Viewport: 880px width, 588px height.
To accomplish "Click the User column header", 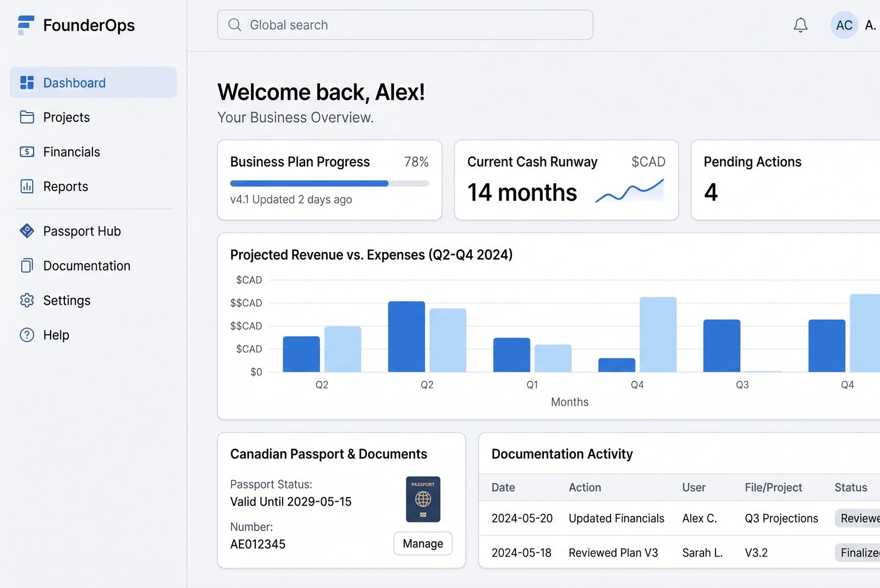I will (x=694, y=487).
